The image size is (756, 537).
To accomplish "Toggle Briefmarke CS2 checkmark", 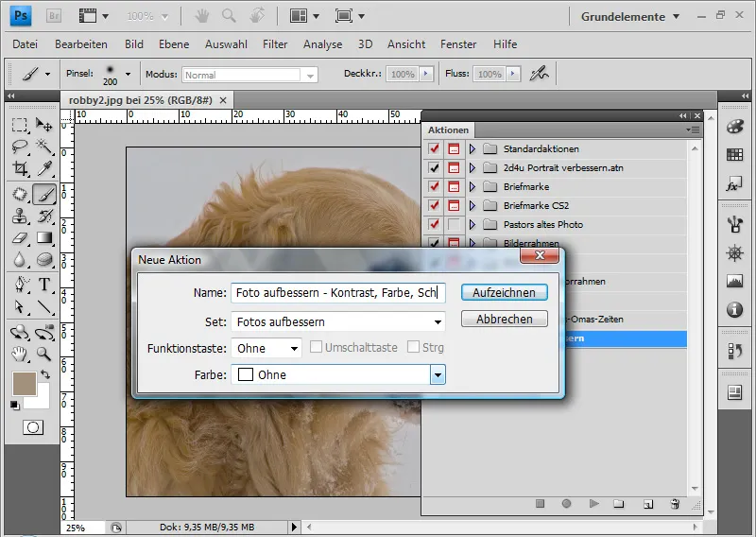I will point(434,205).
